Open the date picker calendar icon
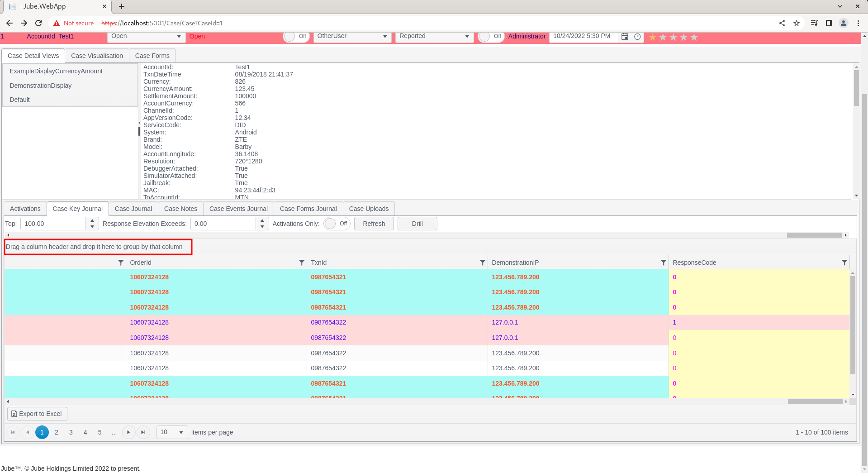The height and width of the screenshot is (473, 868). click(x=625, y=37)
